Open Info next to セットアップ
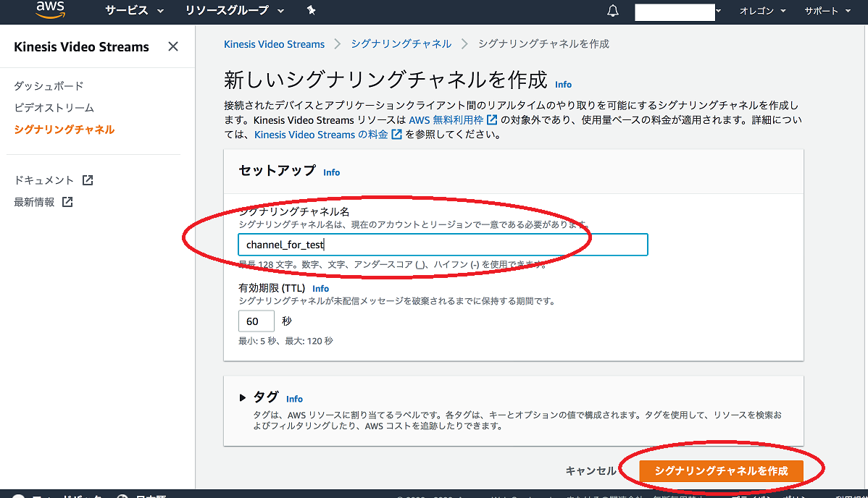 332,172
